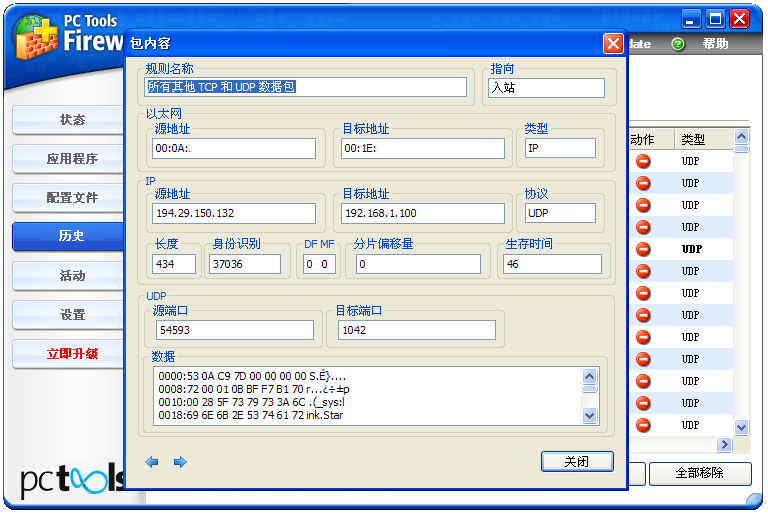
Task: Click the block icon in first history row
Action: point(643,161)
